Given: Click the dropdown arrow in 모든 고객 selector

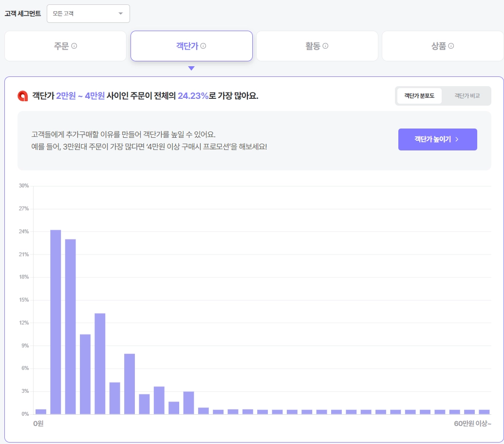Looking at the screenshot, I should click(121, 14).
